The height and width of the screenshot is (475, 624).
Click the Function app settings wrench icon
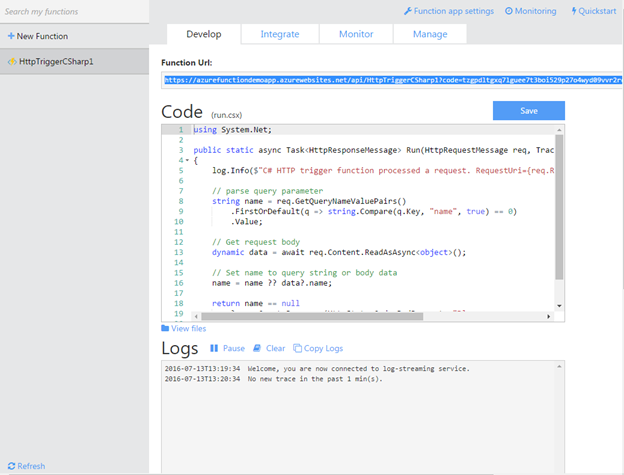407,11
